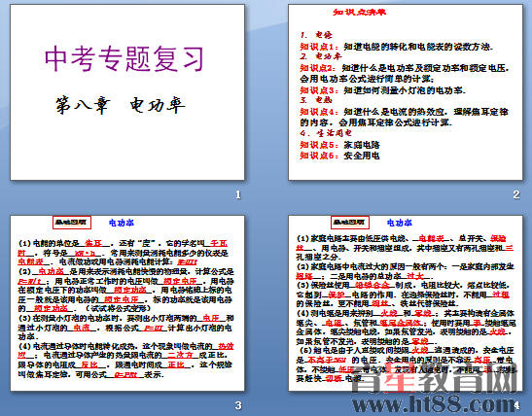This screenshot has width=532, height=416.
Task: Click the 第八章 电功率 subtitle on slide 1
Action: point(121,105)
